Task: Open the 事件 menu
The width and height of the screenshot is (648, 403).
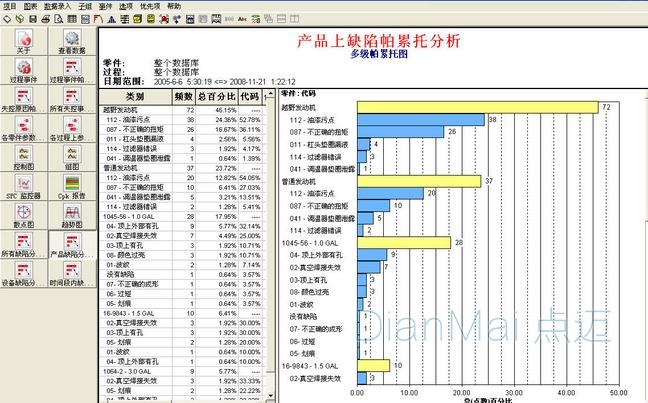Action: [105, 6]
